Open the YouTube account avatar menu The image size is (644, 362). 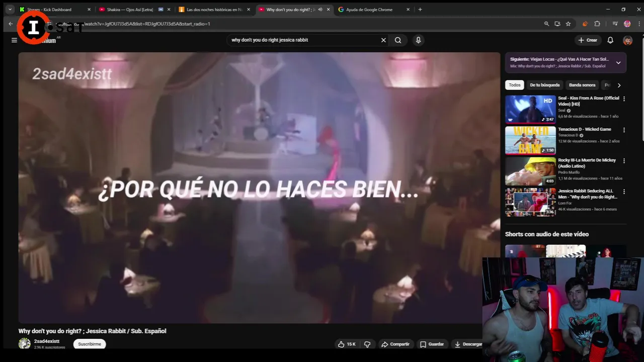(627, 40)
